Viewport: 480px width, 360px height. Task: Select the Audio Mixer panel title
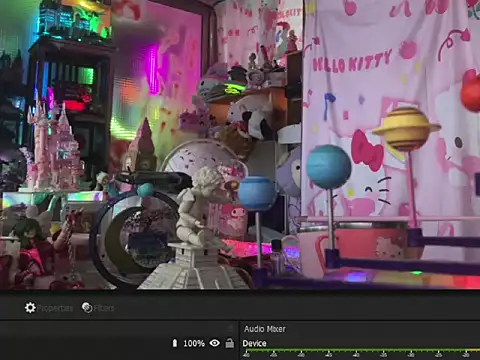265,329
